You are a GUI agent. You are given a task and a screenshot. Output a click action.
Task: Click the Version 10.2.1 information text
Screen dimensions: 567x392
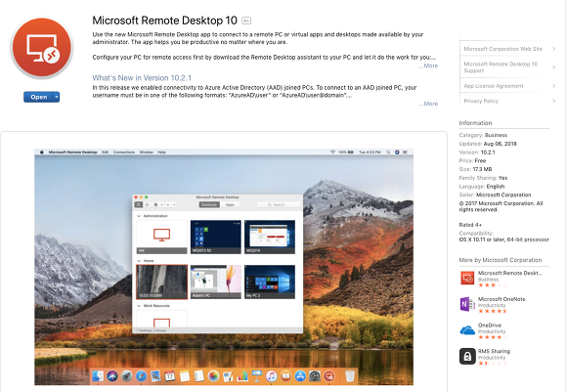477,152
